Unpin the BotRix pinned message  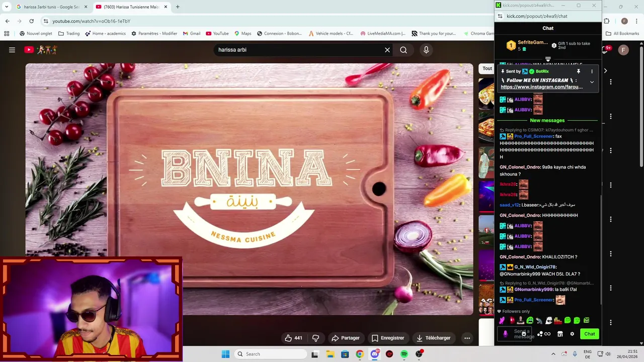(x=579, y=71)
